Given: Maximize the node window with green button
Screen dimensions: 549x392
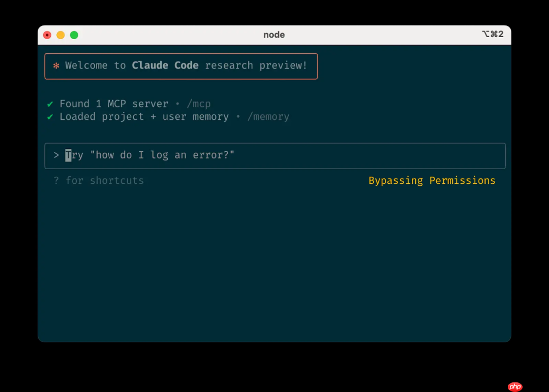Looking at the screenshot, I should click(74, 35).
